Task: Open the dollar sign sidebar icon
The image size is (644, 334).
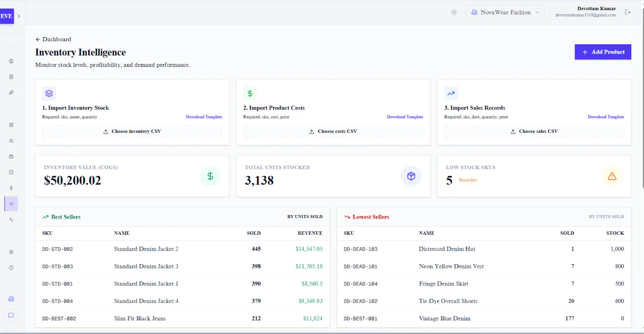Action: tap(11, 188)
